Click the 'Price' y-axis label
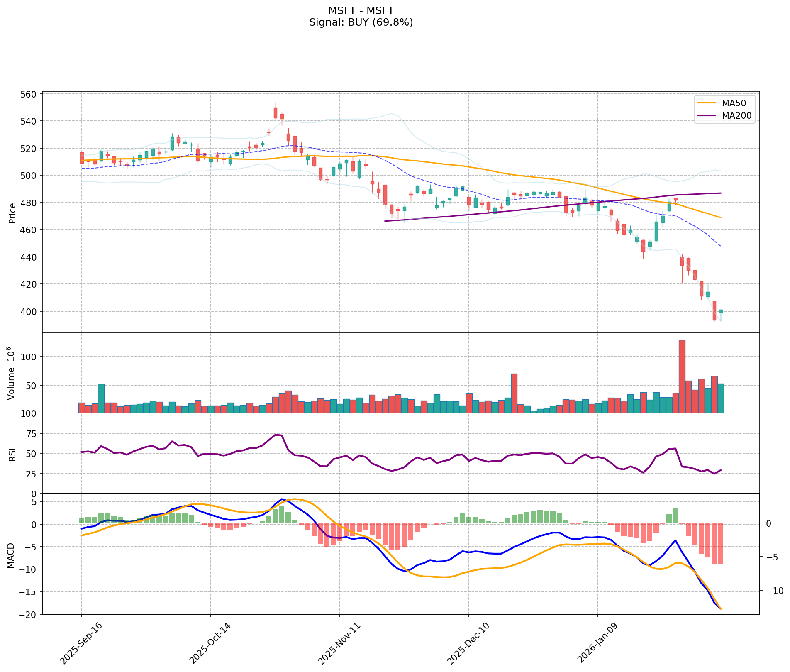The height and width of the screenshot is (672, 790). (x=12, y=213)
